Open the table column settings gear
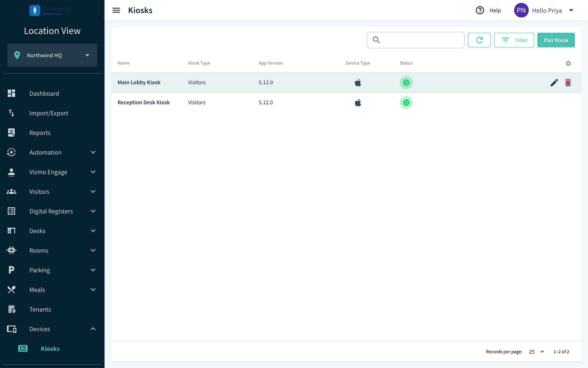Viewport: 588px width, 368px height. [568, 63]
